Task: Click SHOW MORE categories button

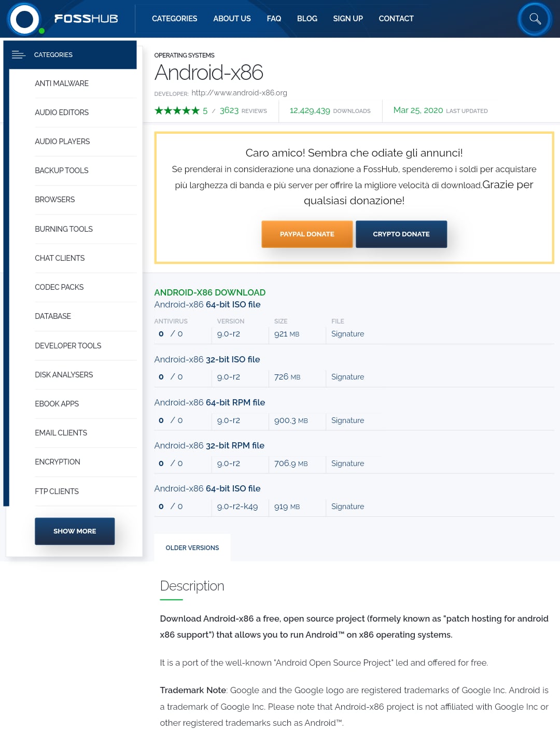Action: pos(75,531)
